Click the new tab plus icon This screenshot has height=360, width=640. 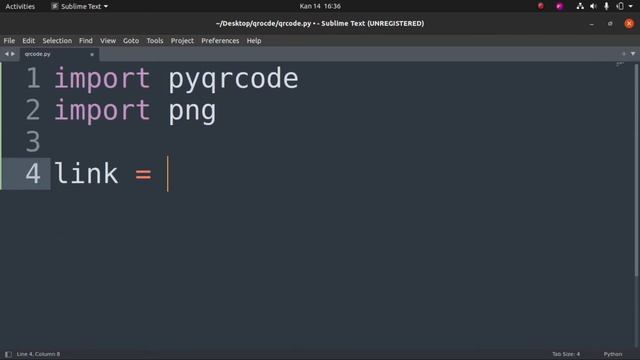click(x=623, y=54)
